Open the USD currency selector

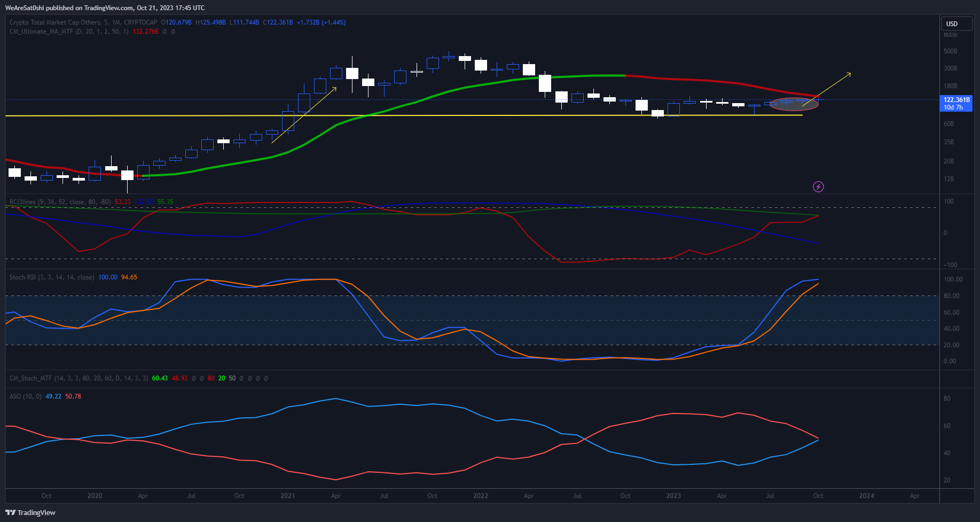coord(957,24)
